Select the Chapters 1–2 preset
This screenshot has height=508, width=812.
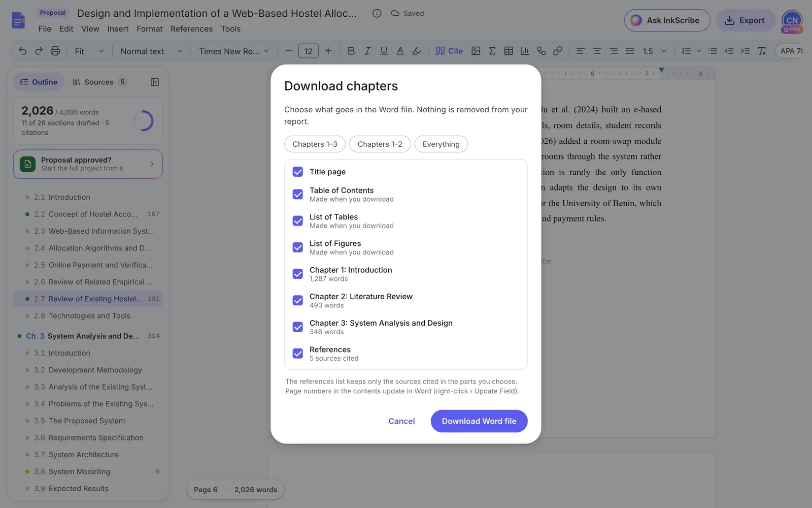(x=380, y=144)
